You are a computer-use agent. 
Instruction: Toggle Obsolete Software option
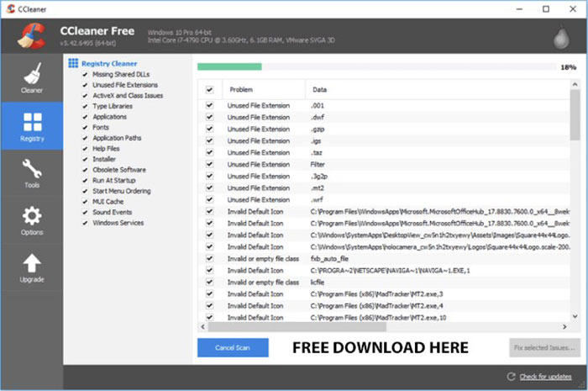85,170
